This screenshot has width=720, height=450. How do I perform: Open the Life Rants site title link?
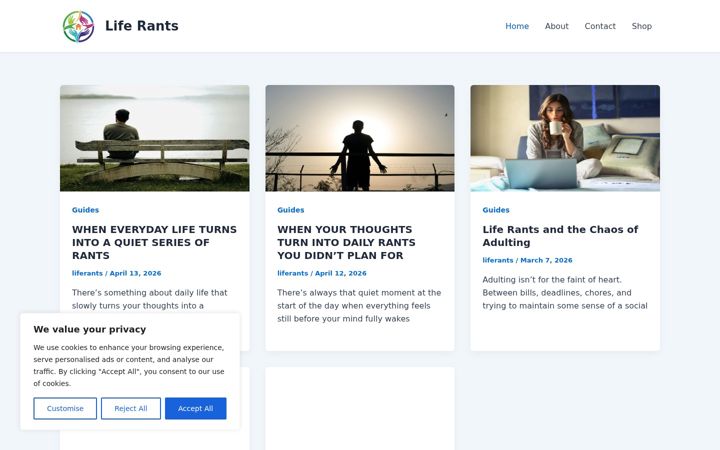(x=141, y=26)
